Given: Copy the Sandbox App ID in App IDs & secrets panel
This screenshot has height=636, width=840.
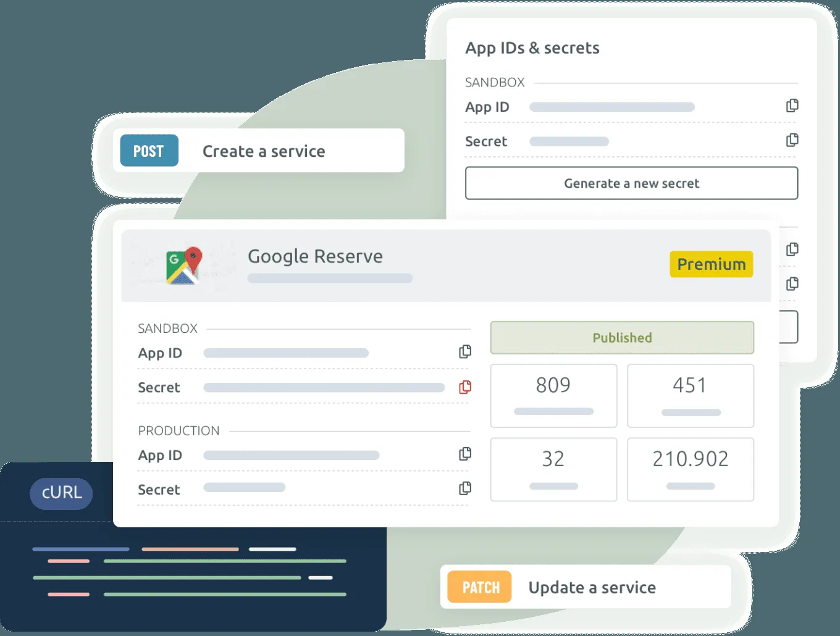Looking at the screenshot, I should tap(792, 106).
